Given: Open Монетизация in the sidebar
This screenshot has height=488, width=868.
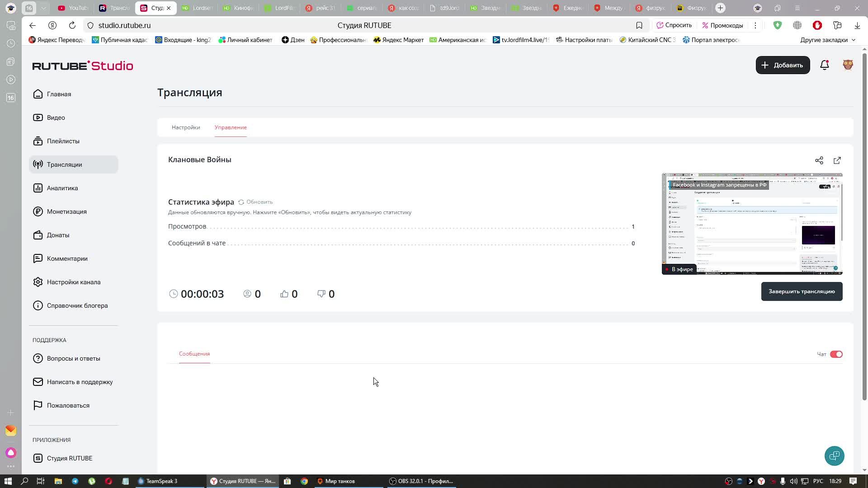Looking at the screenshot, I should (66, 211).
